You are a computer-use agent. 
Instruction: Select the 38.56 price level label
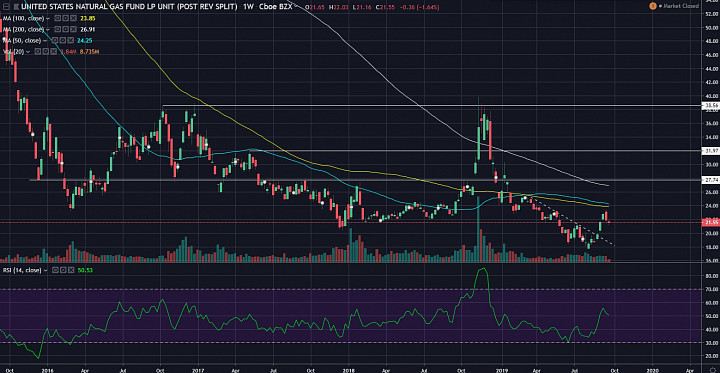(x=710, y=106)
